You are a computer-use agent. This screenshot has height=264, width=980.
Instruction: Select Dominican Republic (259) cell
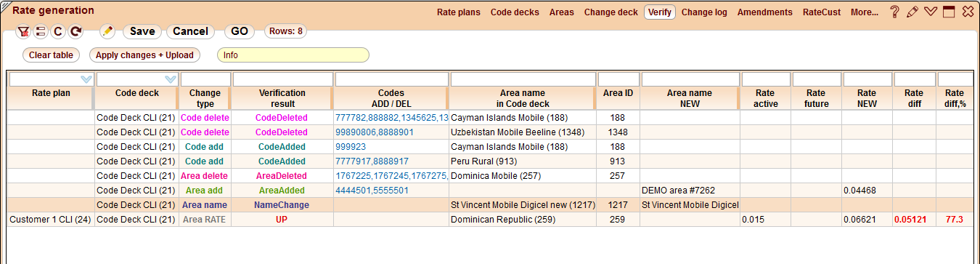point(523,219)
